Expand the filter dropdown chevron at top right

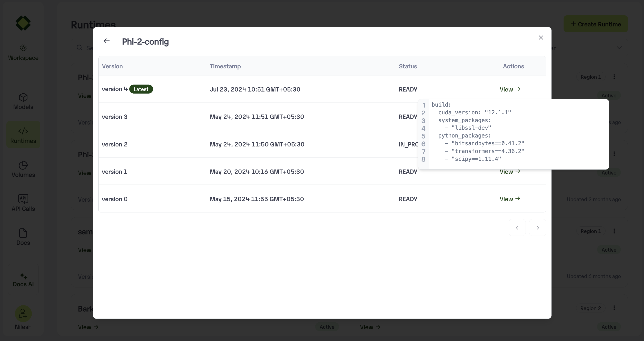pos(619,48)
